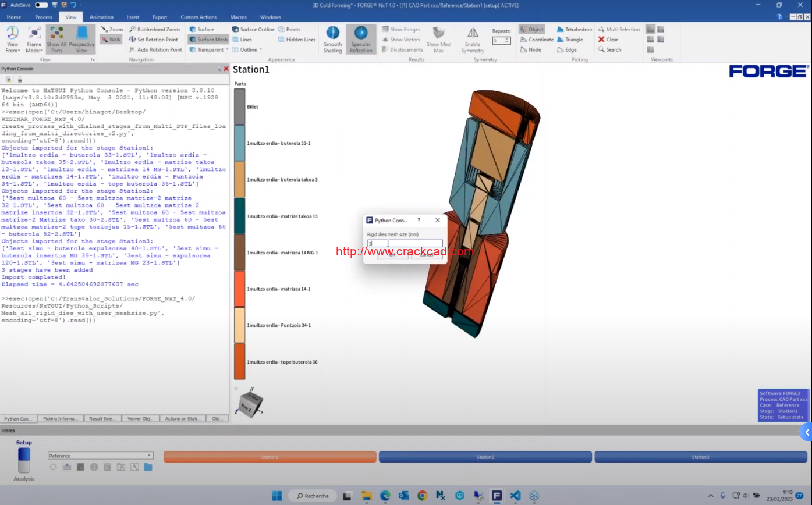Open the View From dropdown

point(12,40)
